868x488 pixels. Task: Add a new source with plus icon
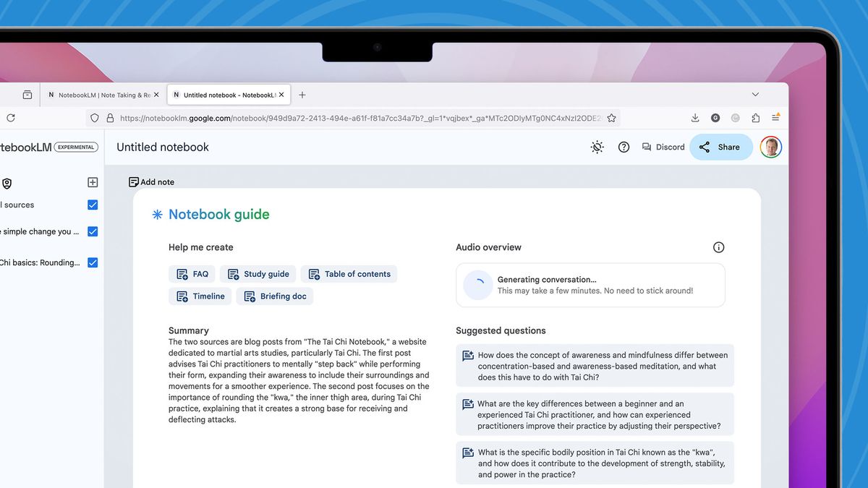pos(93,183)
